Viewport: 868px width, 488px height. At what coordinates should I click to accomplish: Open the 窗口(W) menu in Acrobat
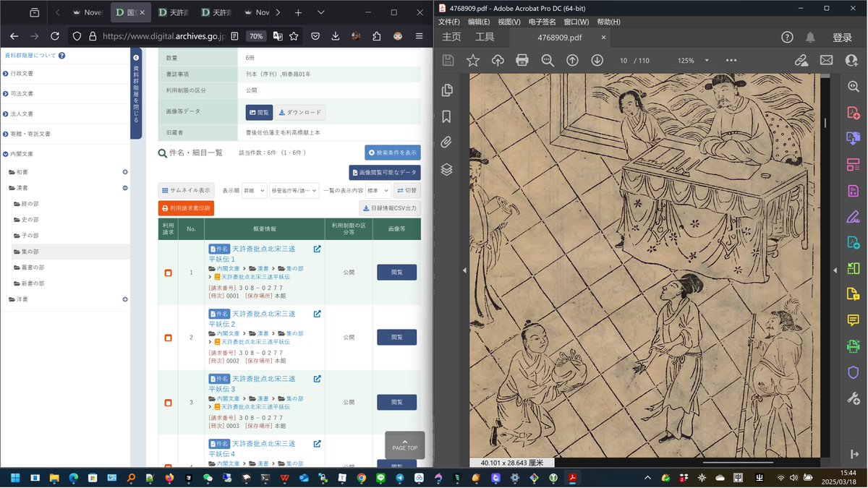[x=576, y=22]
